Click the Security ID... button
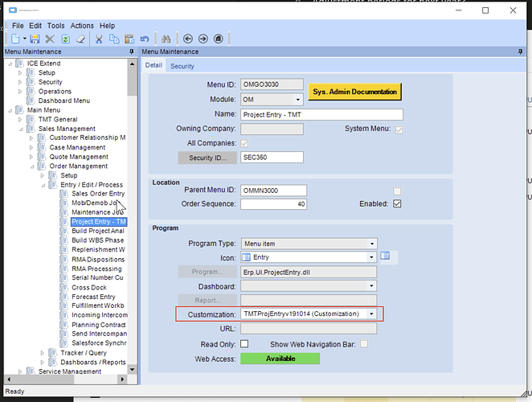This screenshot has height=402, width=532. 207,158
